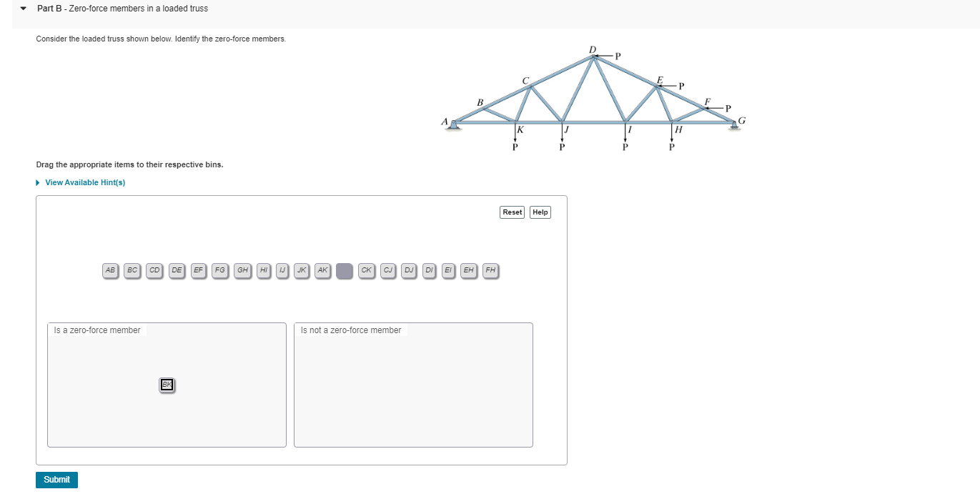Select the CK member tile
980x494 pixels.
tap(367, 271)
